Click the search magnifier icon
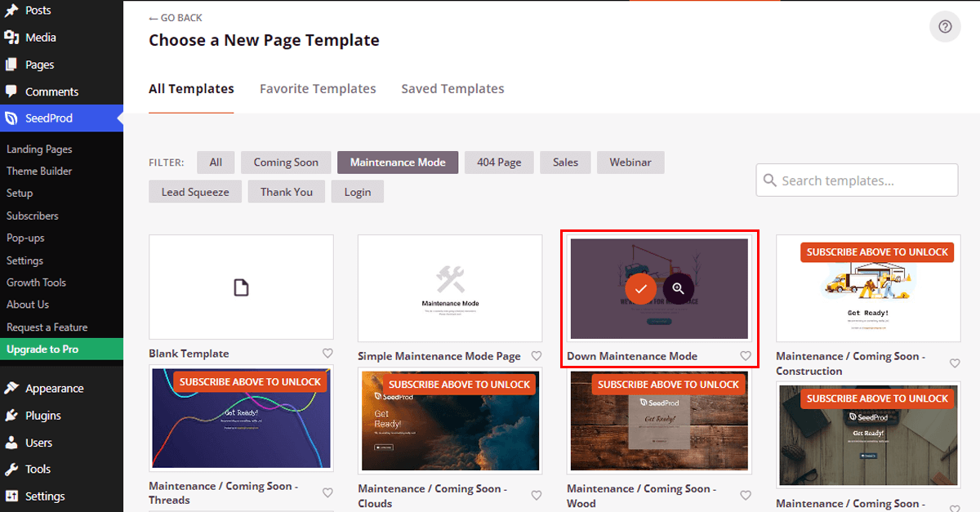This screenshot has height=512, width=980. 770,180
